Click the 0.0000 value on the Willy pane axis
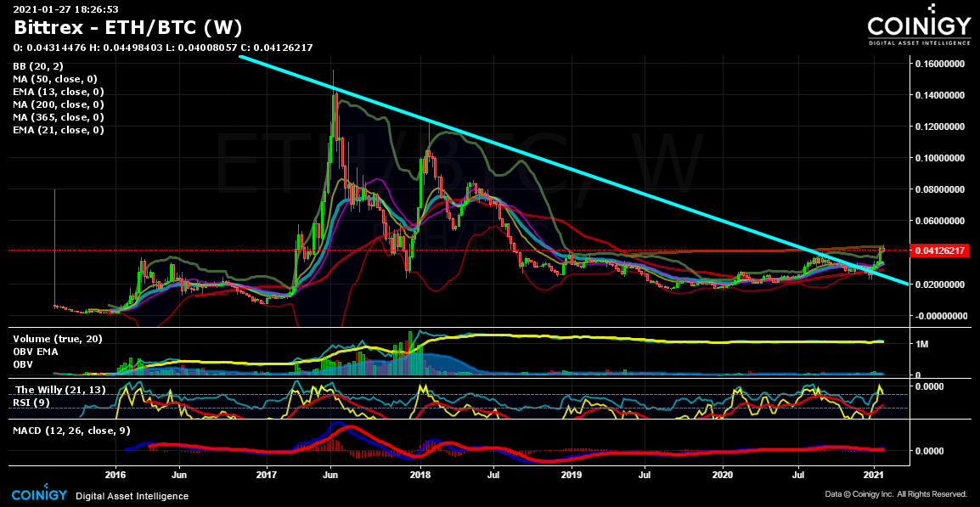 pos(931,387)
